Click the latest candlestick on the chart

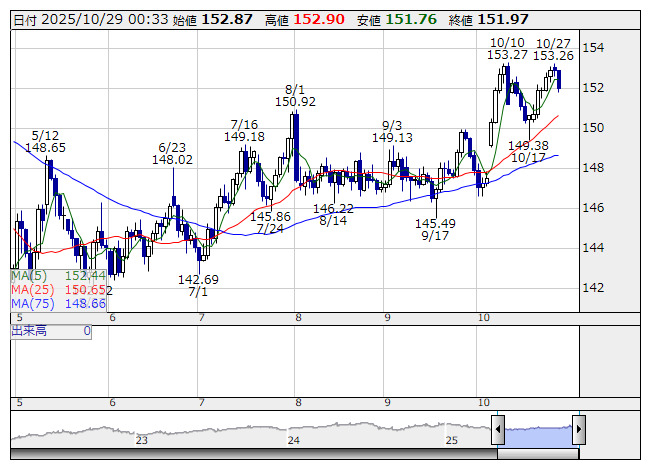point(559,80)
